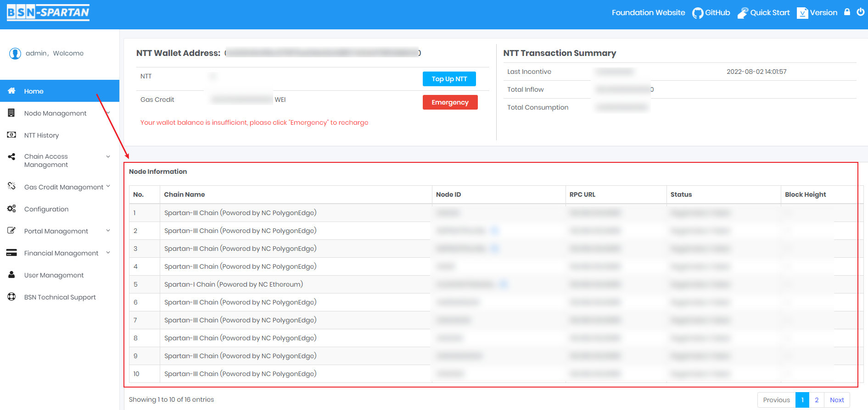Image resolution: width=868 pixels, height=410 pixels.
Task: Open BSN Technical Support menu item
Action: [60, 297]
